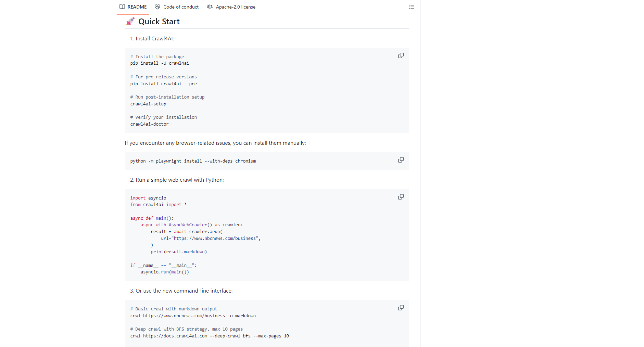644x347 pixels.
Task: Click 'result = await crawler.arun(' line
Action: click(187, 232)
